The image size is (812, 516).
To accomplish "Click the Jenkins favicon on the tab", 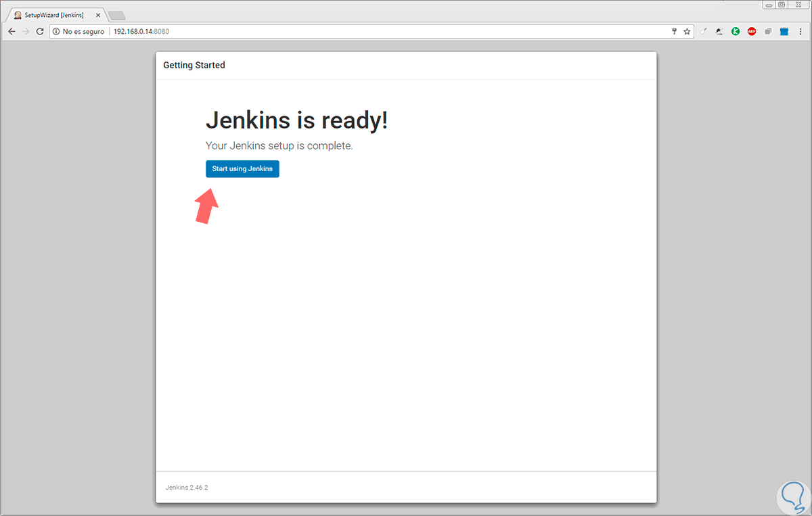I will click(x=18, y=15).
